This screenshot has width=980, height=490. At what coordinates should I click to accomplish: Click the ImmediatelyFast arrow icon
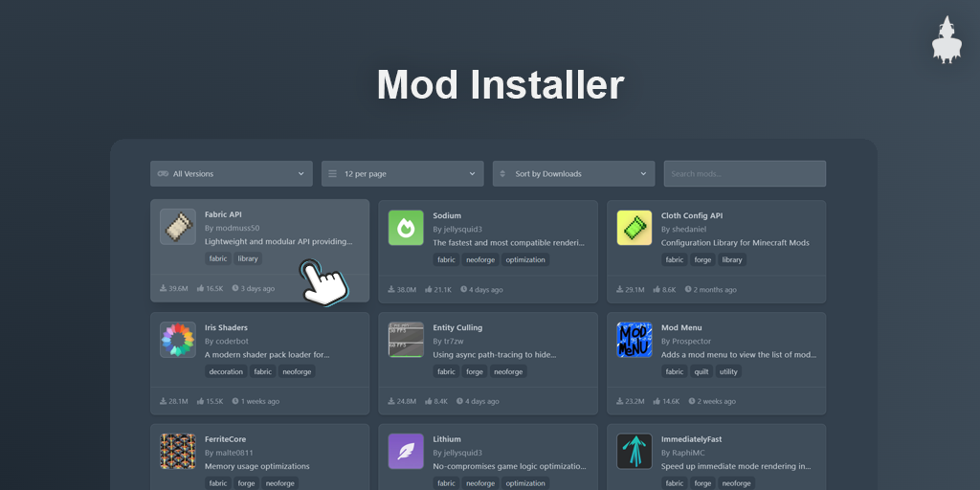(x=635, y=452)
